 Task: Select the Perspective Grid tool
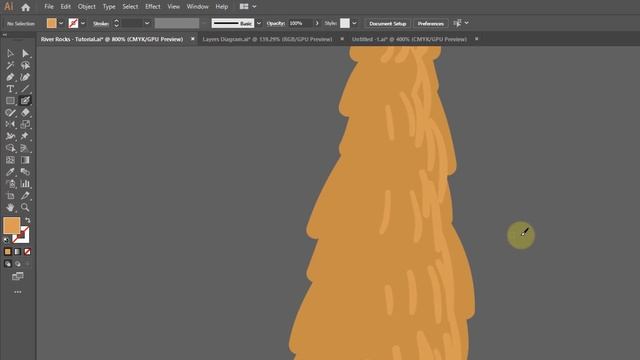click(x=25, y=148)
